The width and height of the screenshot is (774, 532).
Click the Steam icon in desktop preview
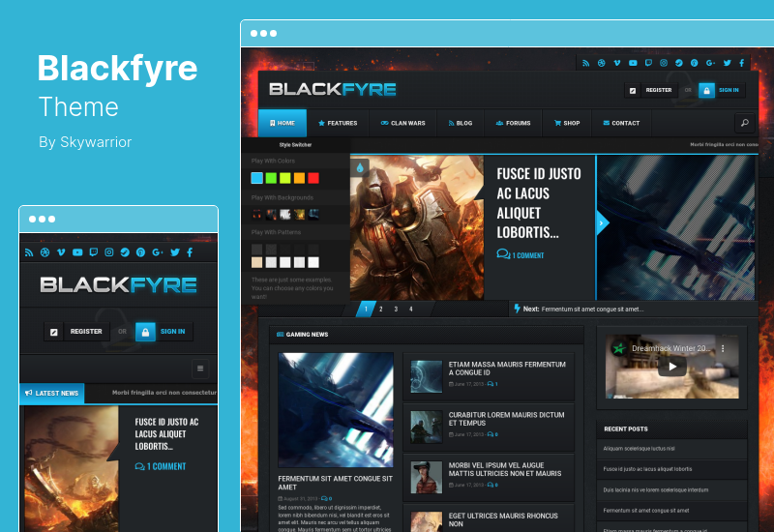(x=679, y=63)
